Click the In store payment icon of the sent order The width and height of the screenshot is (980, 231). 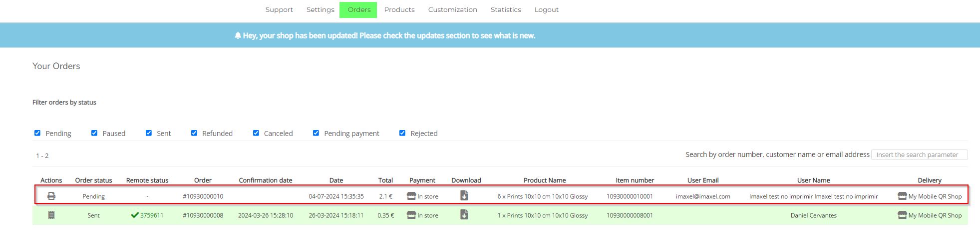[x=411, y=215]
